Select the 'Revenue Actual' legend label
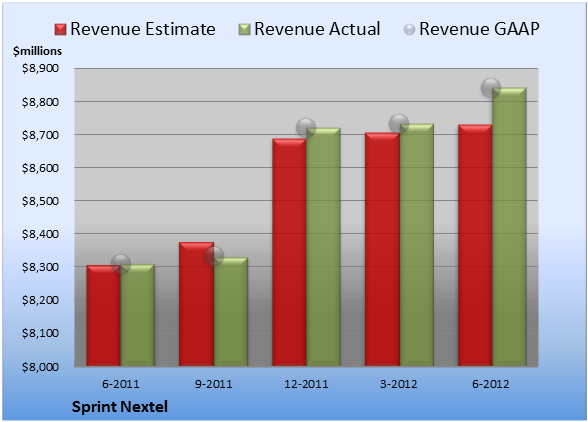Image resolution: width=588 pixels, height=422 pixels. pos(317,29)
